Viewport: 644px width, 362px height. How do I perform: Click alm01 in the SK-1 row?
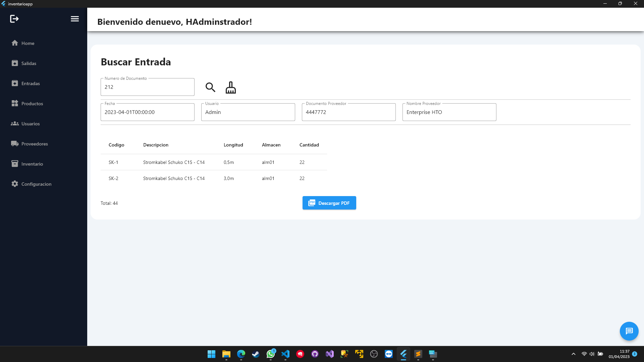268,162
